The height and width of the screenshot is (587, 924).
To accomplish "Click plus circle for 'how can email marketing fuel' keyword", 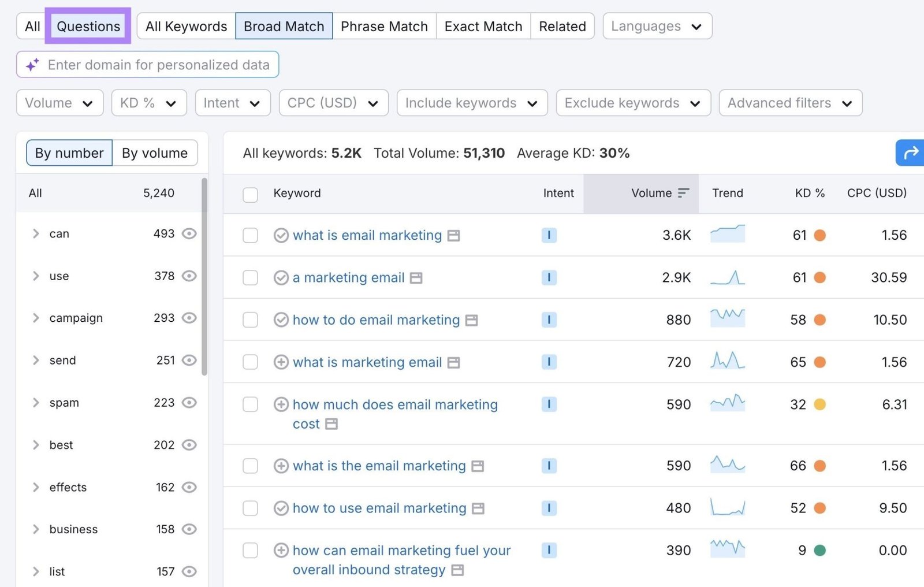I will (x=281, y=551).
